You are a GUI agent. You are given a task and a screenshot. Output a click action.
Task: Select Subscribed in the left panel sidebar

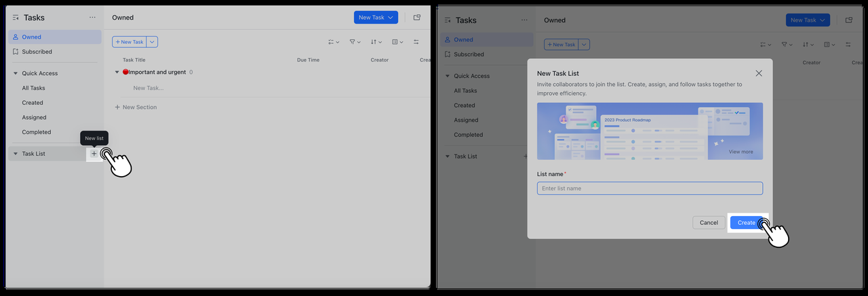(x=37, y=51)
